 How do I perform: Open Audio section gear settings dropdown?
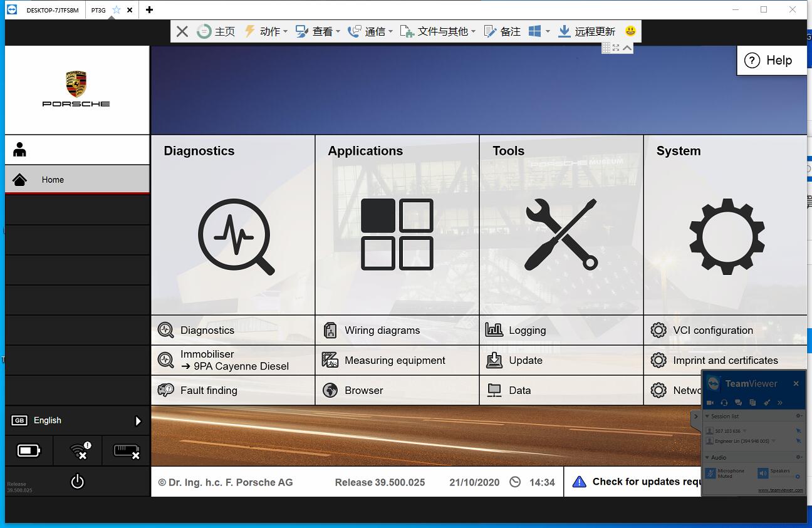tap(799, 458)
